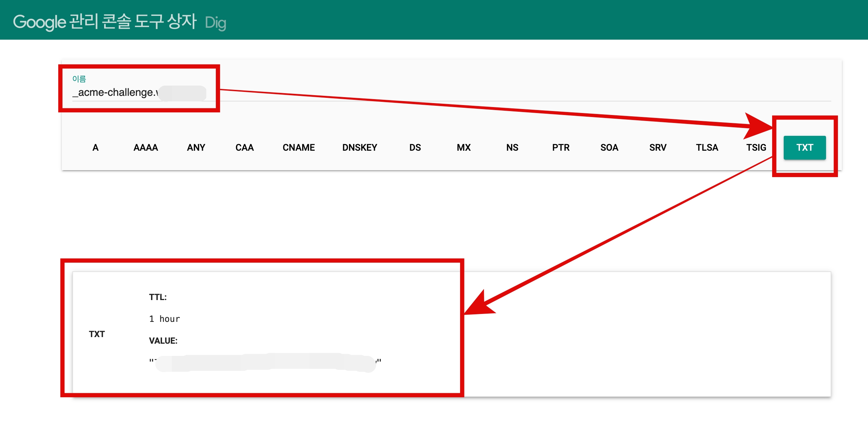Choose the DS record type

415,147
